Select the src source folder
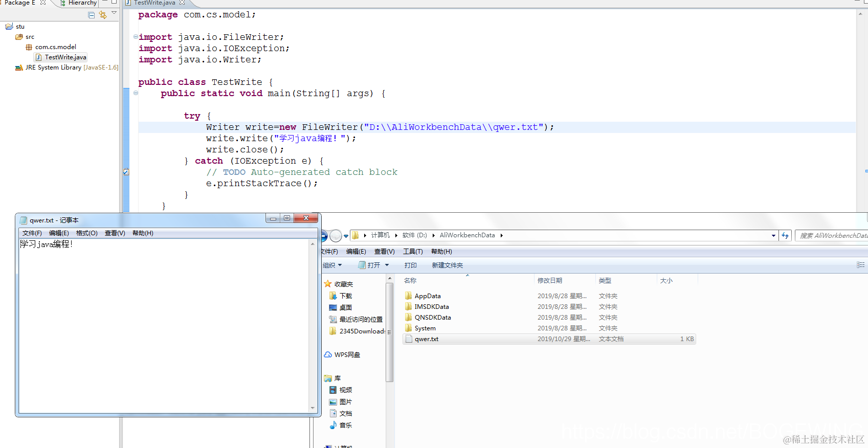 tap(30, 37)
